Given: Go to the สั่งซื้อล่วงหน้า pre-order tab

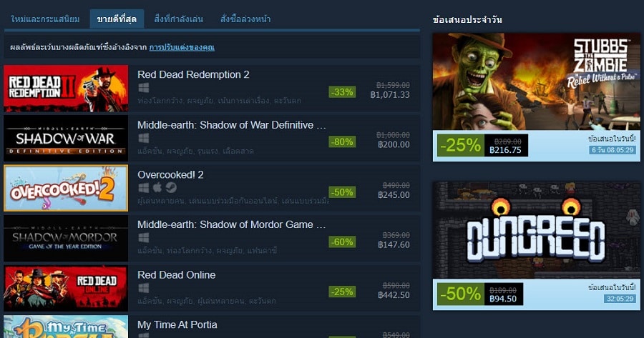Looking at the screenshot, I should (245, 19).
